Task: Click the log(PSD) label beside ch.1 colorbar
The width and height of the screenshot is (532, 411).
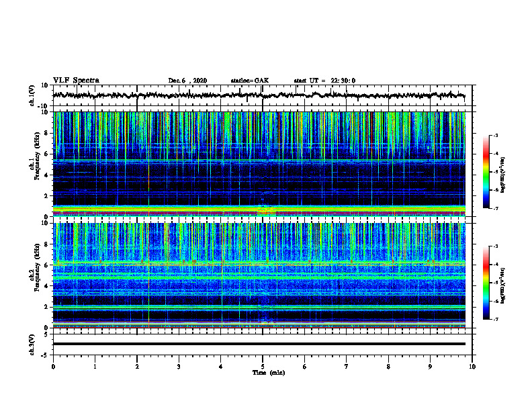Action: [503, 175]
